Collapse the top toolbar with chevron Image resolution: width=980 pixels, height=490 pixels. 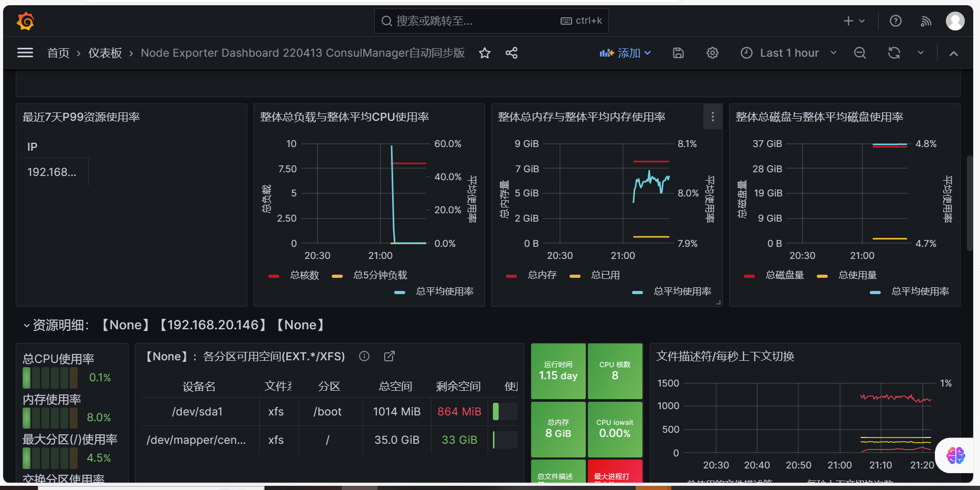tap(954, 53)
